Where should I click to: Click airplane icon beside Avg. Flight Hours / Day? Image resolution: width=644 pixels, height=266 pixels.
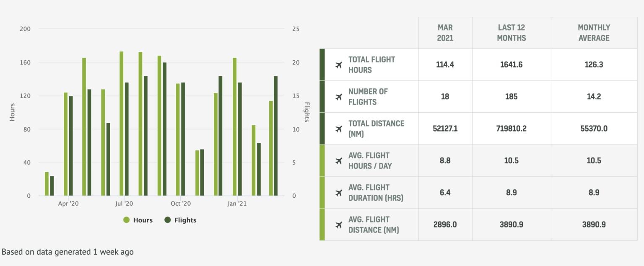pos(339,161)
